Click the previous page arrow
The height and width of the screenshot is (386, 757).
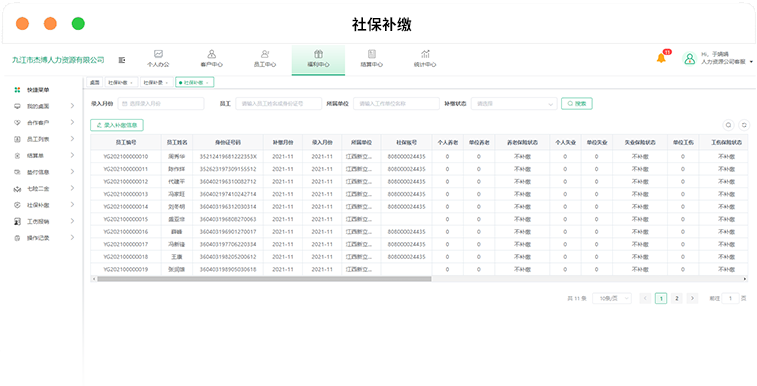[645, 299]
